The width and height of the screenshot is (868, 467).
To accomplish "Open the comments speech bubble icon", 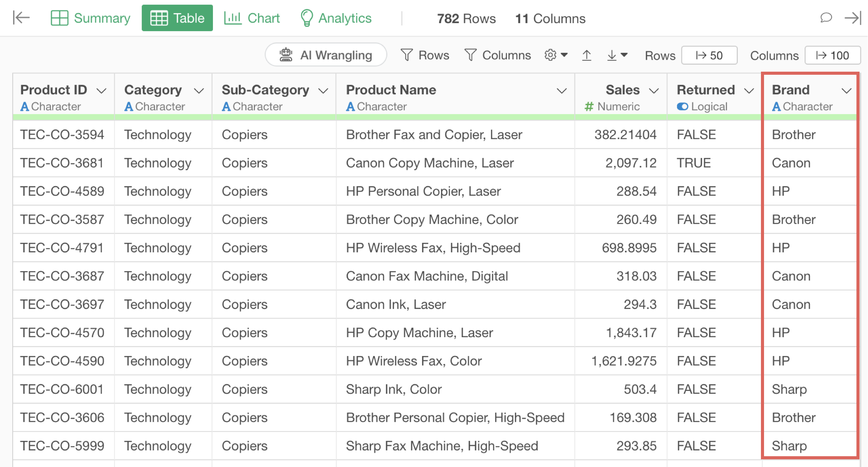I will point(826,18).
